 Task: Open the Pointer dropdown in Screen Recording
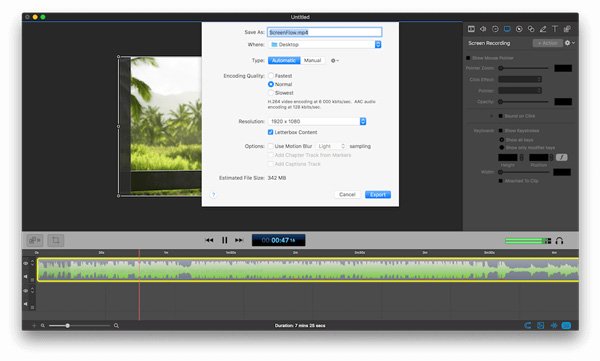click(x=520, y=90)
